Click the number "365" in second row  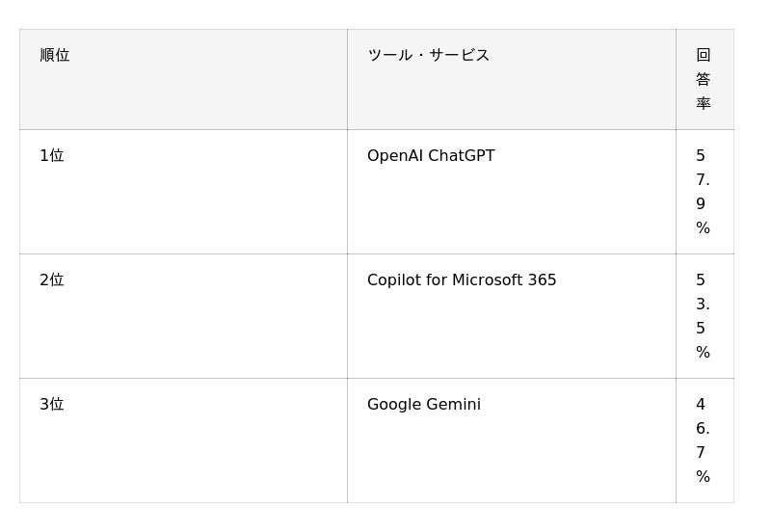[543, 280]
